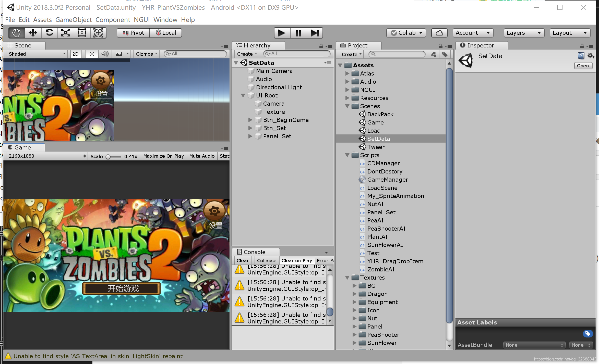This screenshot has width=599, height=364.
Task: Toggle scene audio speaker icon
Action: tap(105, 54)
